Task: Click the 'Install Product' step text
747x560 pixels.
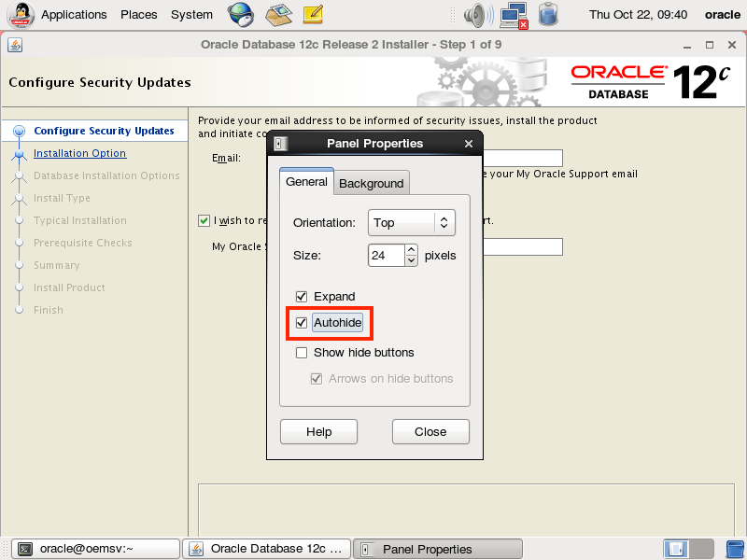Action: [x=69, y=287]
